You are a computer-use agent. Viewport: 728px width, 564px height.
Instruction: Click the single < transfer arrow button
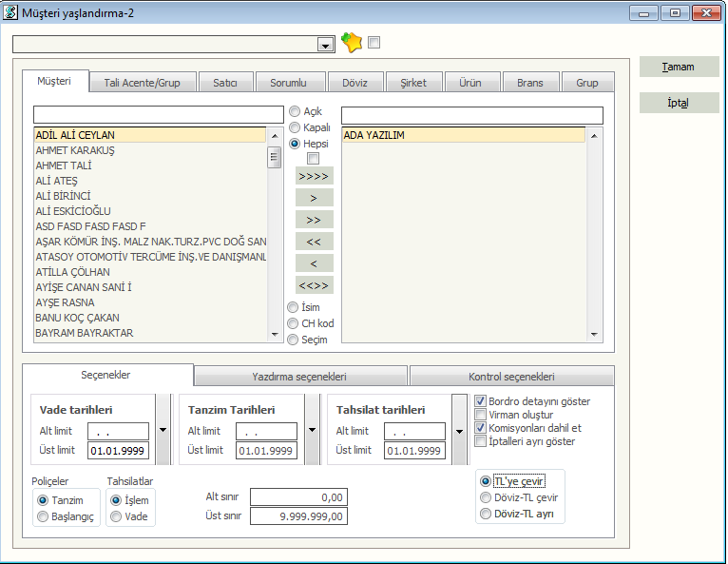[x=314, y=263]
